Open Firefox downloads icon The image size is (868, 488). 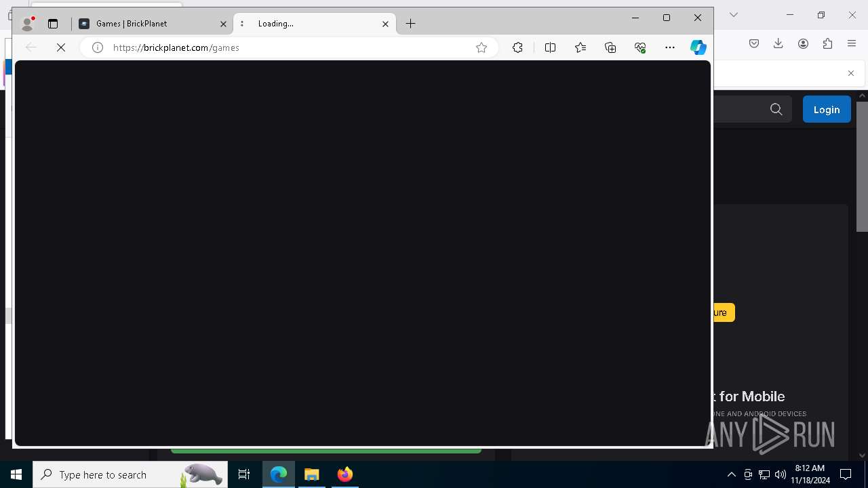coord(778,43)
